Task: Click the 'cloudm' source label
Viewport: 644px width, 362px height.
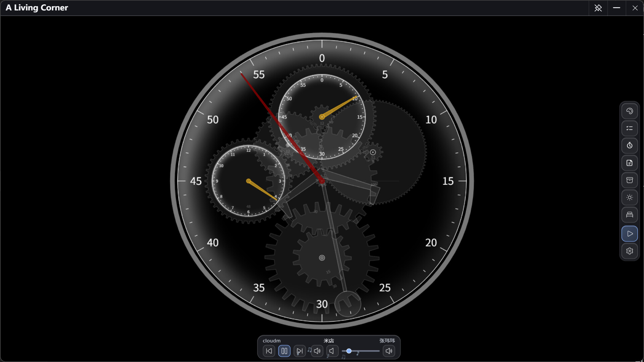Action: 272,341
